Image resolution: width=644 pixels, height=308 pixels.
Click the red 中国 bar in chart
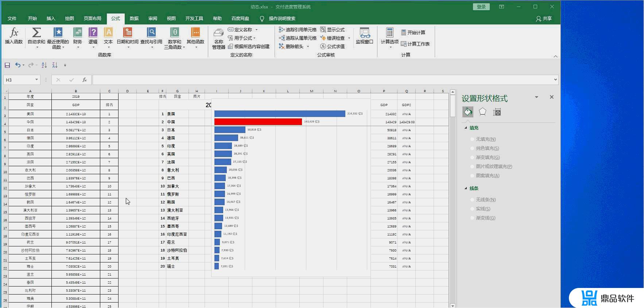[x=258, y=122]
